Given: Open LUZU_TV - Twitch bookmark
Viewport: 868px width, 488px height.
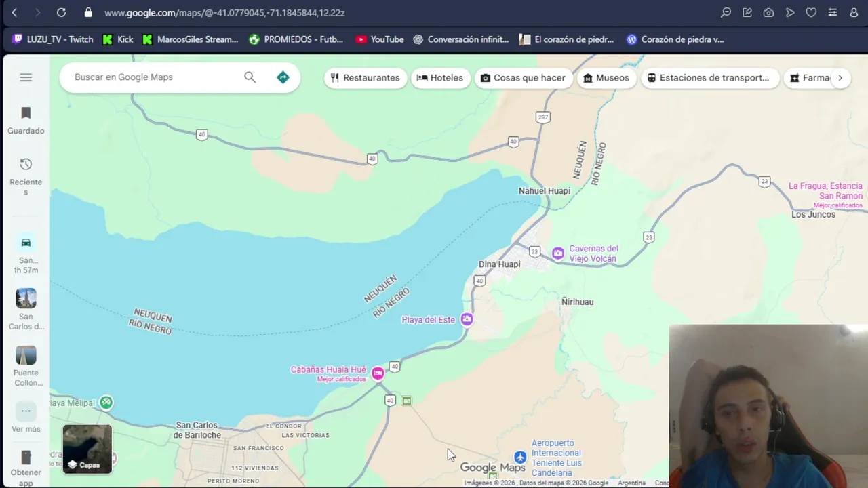Looking at the screenshot, I should 53,39.
